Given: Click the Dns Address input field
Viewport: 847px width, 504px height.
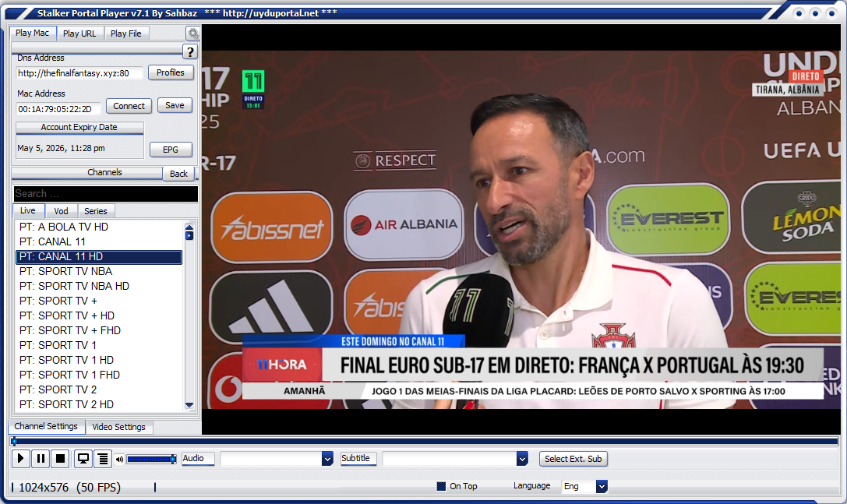Looking at the screenshot, I should 79,73.
